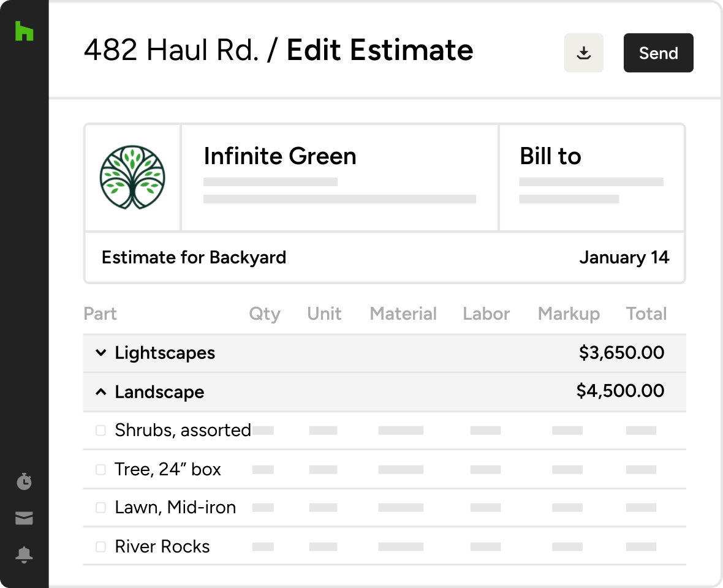Click the Material column header

tap(403, 314)
